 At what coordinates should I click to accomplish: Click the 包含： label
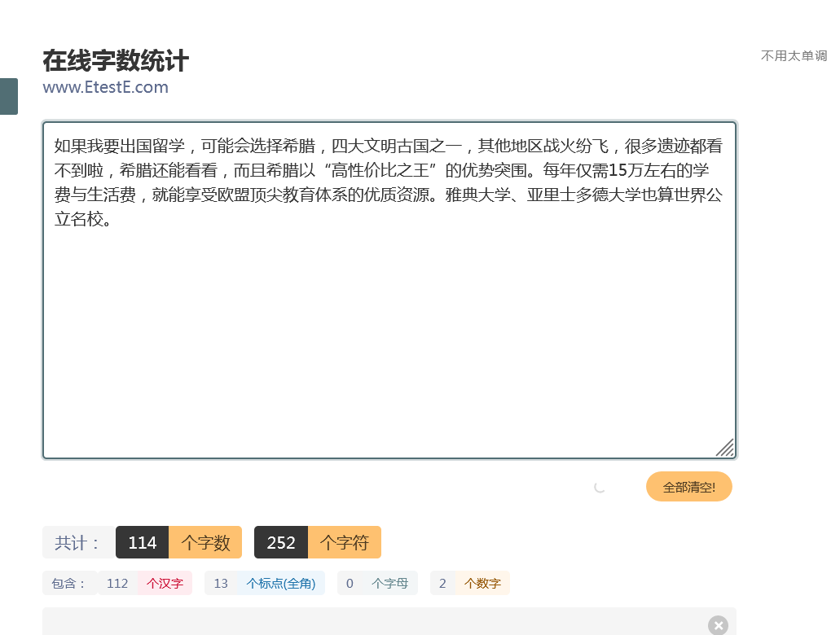69,583
